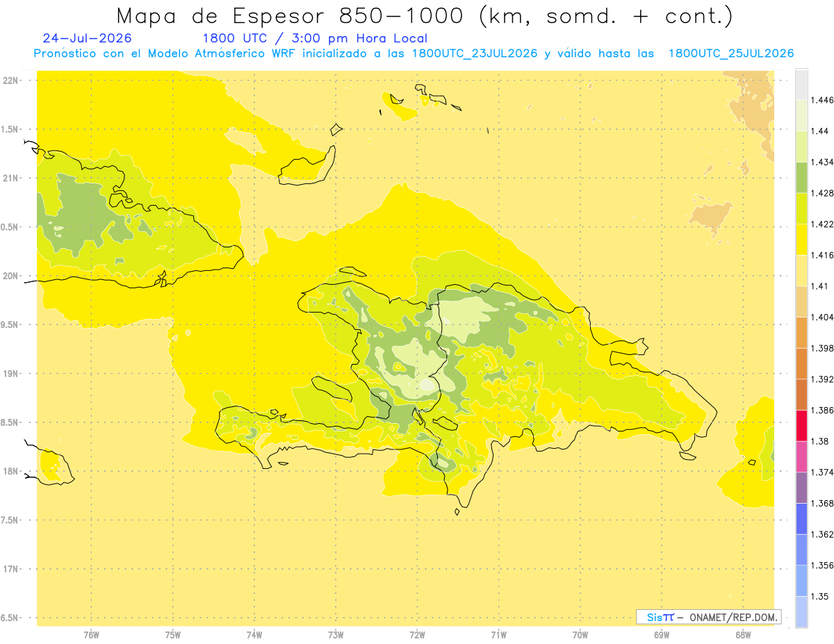Image resolution: width=834 pixels, height=644 pixels.
Task: Click the '76W' longitude label
Action: tap(91, 634)
